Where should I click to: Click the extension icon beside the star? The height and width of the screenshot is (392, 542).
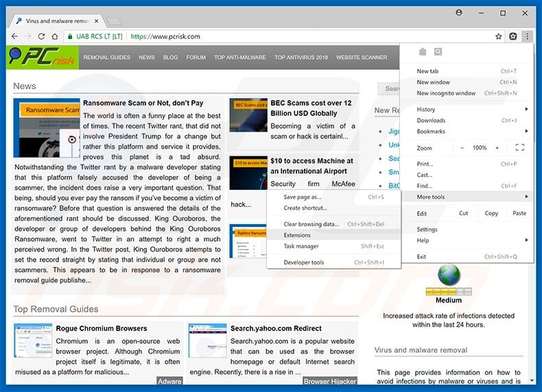tap(513, 36)
